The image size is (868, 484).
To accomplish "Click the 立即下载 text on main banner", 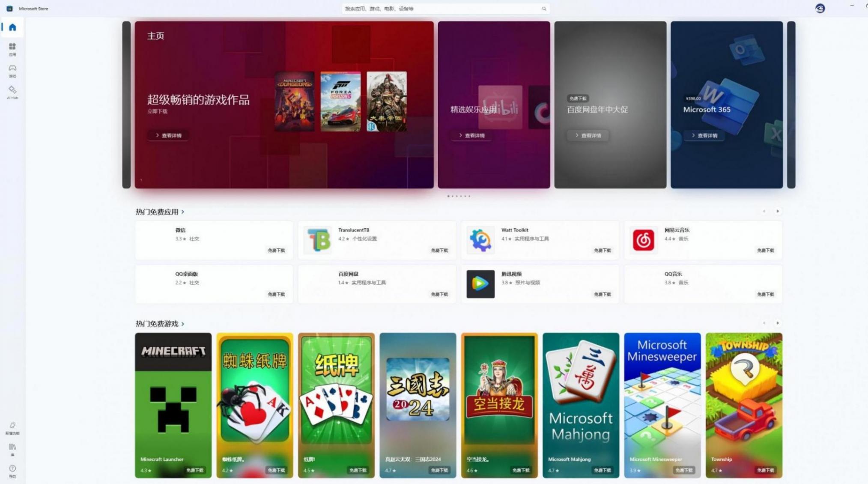I will [158, 111].
